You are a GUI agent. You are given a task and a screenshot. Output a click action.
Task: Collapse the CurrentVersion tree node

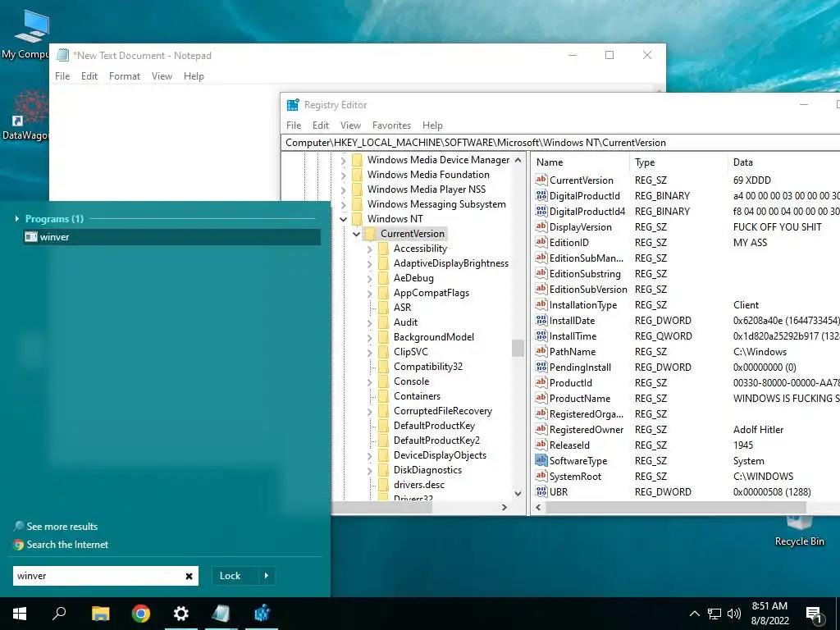356,234
